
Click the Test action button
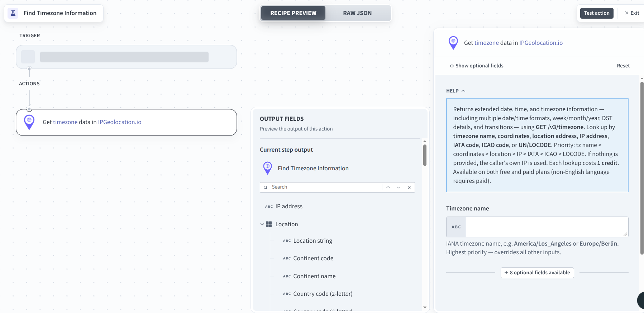(597, 13)
